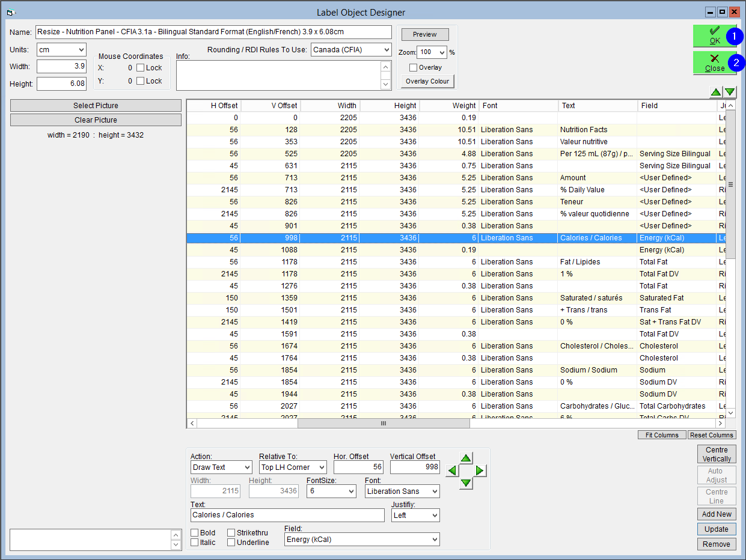Image resolution: width=746 pixels, height=560 pixels.
Task: Select the % valeur quotidienne row
Action: pyautogui.click(x=456, y=214)
